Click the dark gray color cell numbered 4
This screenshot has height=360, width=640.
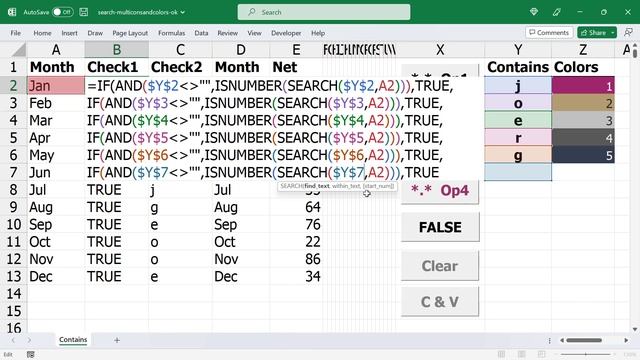[x=583, y=138]
